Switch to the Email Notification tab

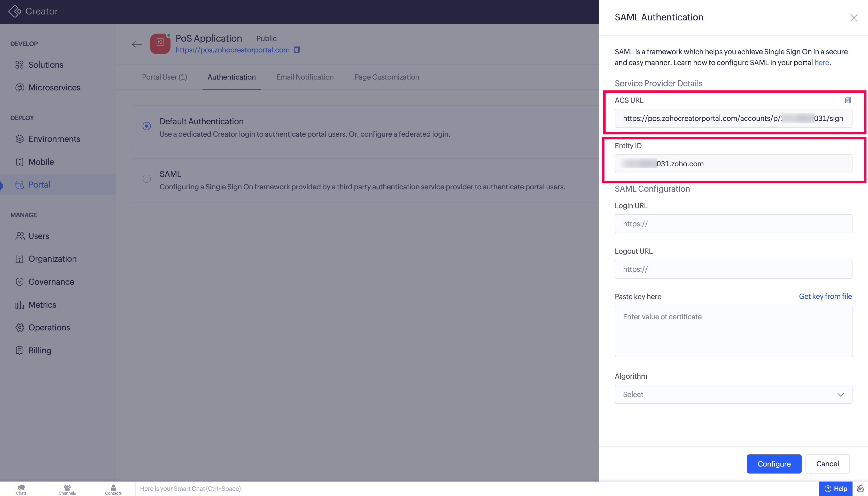pyautogui.click(x=305, y=77)
